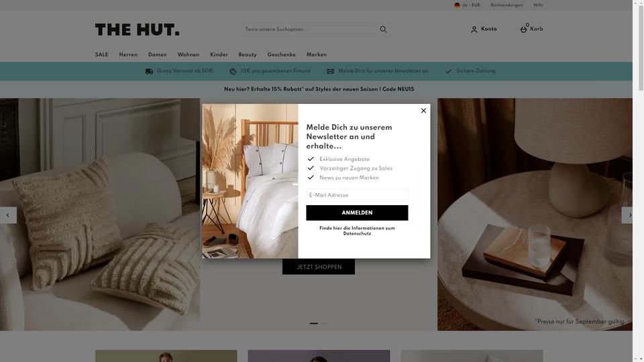This screenshot has height=362, width=644.
Task: Click the checkmark icon beside Sichere Zahlung
Action: [449, 72]
